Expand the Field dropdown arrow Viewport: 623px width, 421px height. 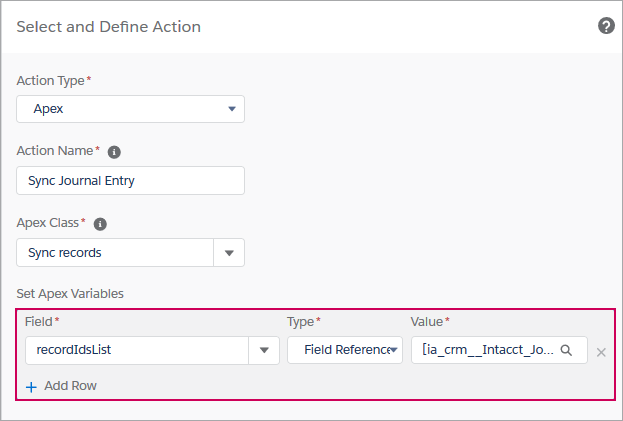(x=264, y=350)
